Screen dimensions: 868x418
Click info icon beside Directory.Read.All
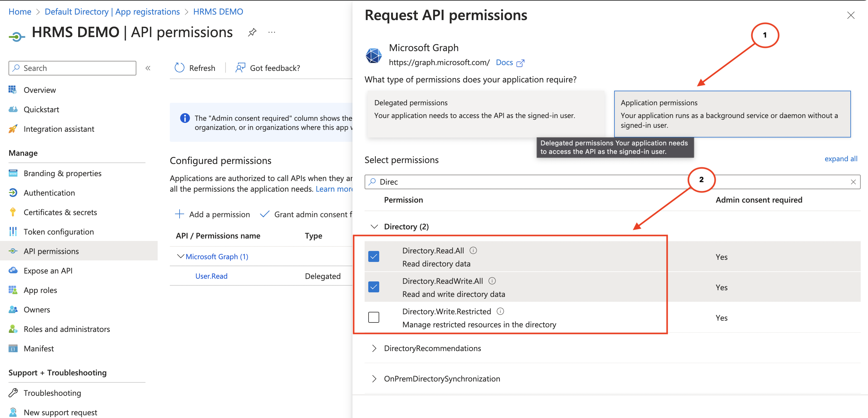[473, 250]
